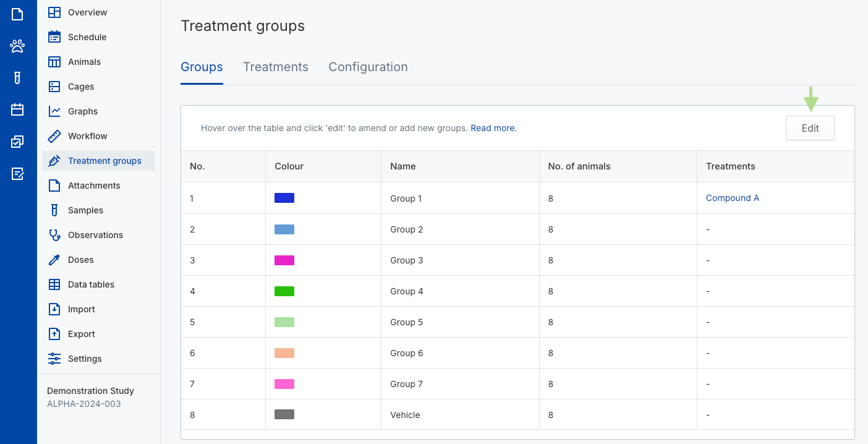Follow the 'Read more.' link
This screenshot has width=868, height=444.
(x=493, y=129)
